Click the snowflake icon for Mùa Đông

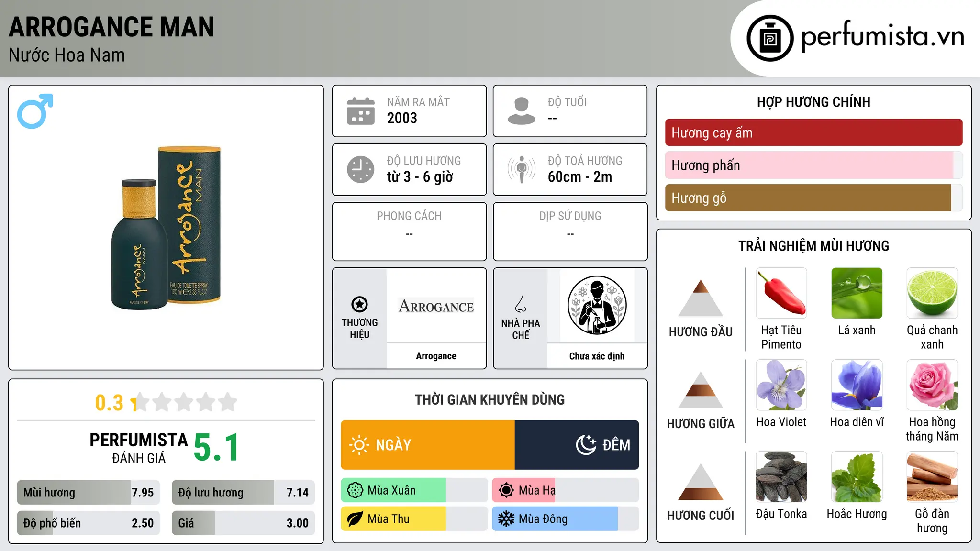(x=506, y=519)
